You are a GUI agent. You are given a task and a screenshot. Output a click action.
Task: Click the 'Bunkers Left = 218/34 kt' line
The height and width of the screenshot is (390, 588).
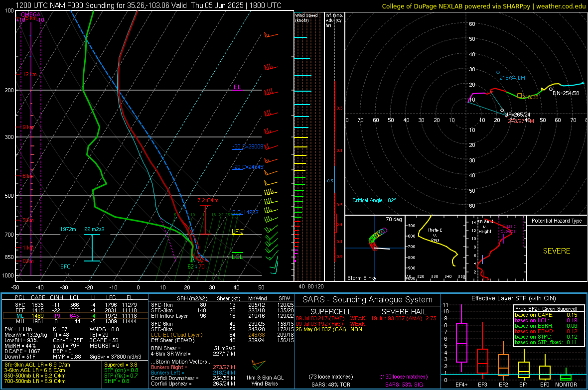pyautogui.click(x=193, y=373)
